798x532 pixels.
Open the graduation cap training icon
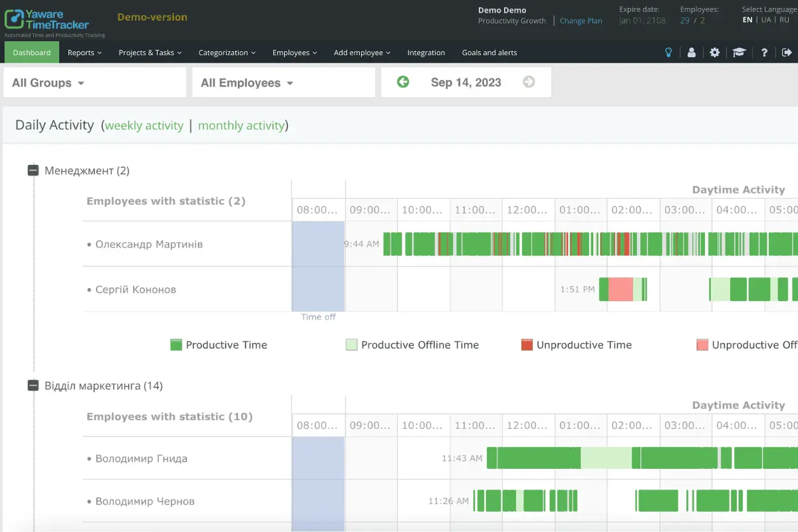739,53
